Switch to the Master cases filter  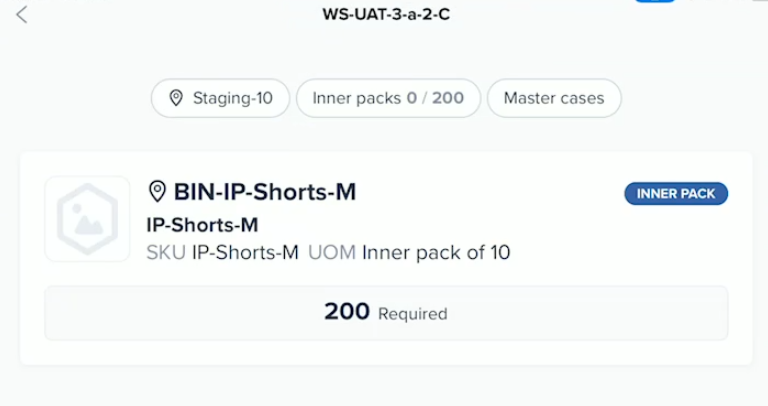pos(554,98)
